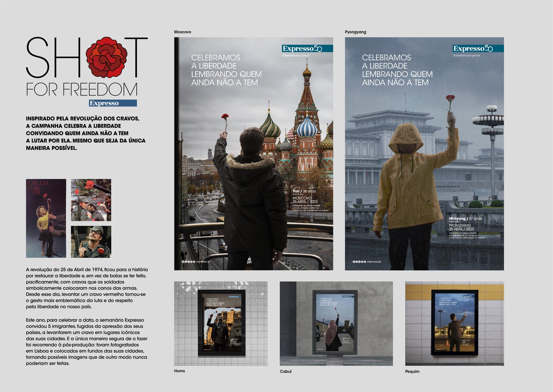Click the FOR FREEDOM title text
The image size is (553, 392).
82,90
